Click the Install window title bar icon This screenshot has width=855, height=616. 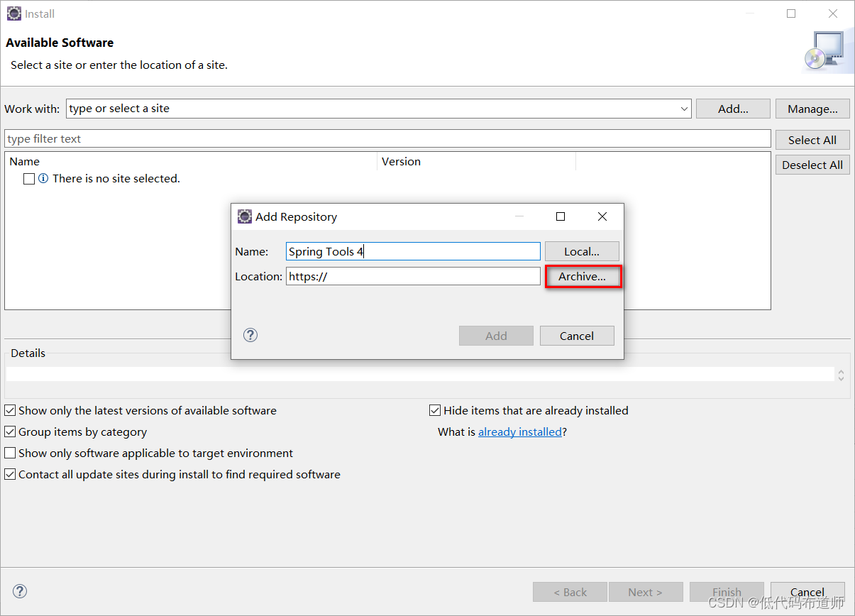pyautogui.click(x=13, y=13)
